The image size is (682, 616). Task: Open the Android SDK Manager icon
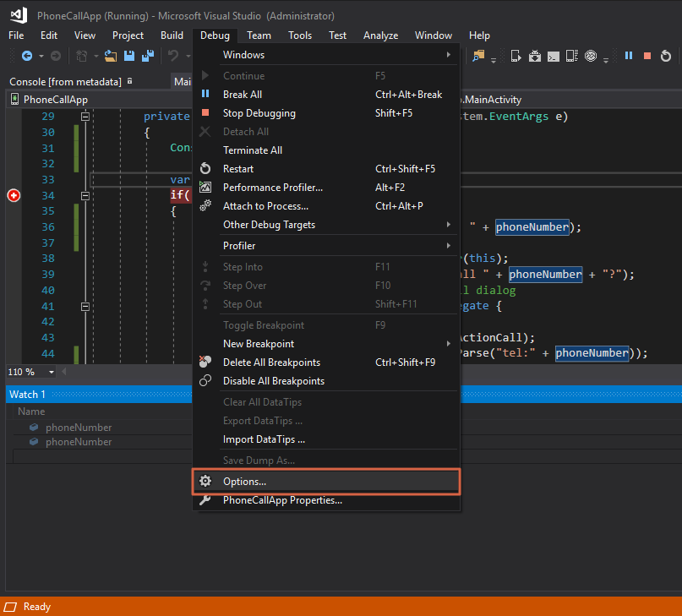pyautogui.click(x=535, y=56)
